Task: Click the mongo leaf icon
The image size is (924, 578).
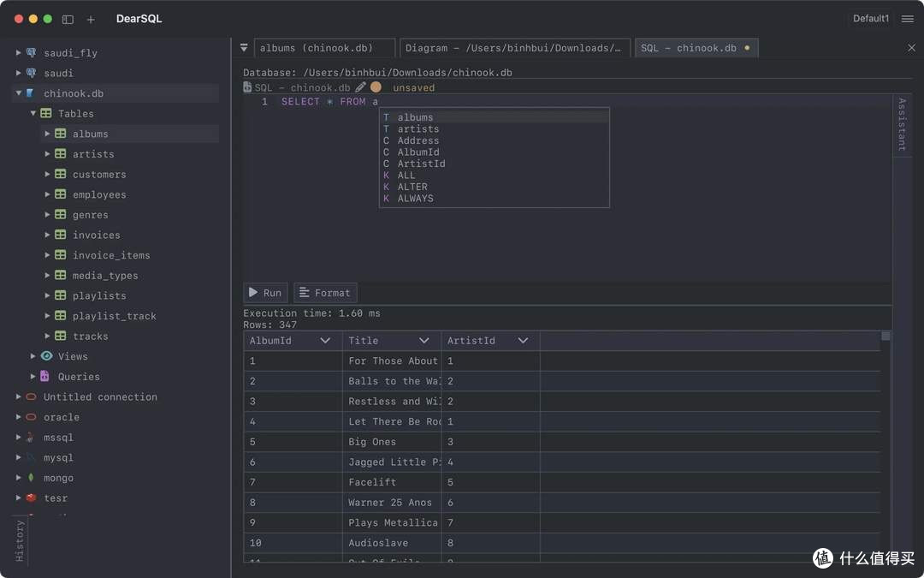Action: tap(32, 478)
